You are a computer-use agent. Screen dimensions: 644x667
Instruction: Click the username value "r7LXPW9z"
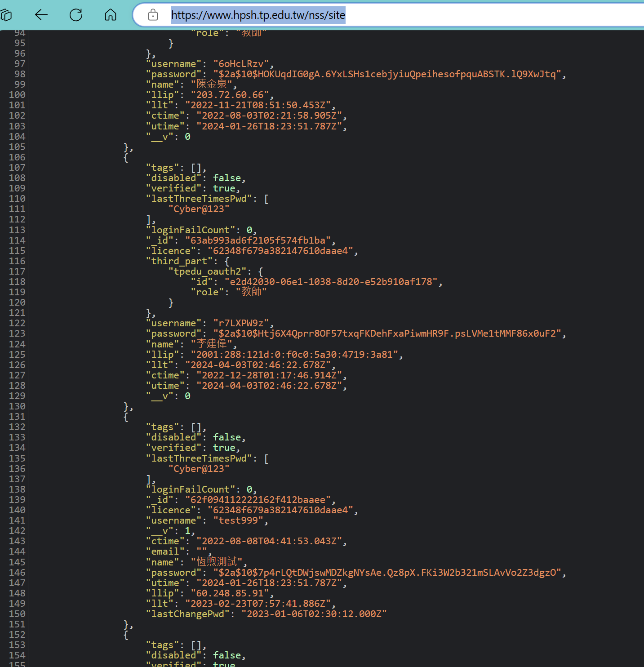pyautogui.click(x=241, y=323)
